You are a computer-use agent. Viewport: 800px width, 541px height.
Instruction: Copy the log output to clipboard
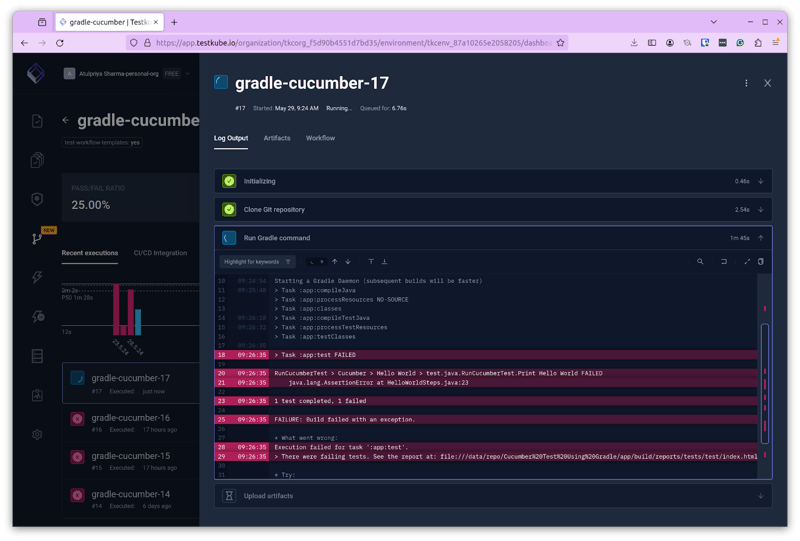761,262
